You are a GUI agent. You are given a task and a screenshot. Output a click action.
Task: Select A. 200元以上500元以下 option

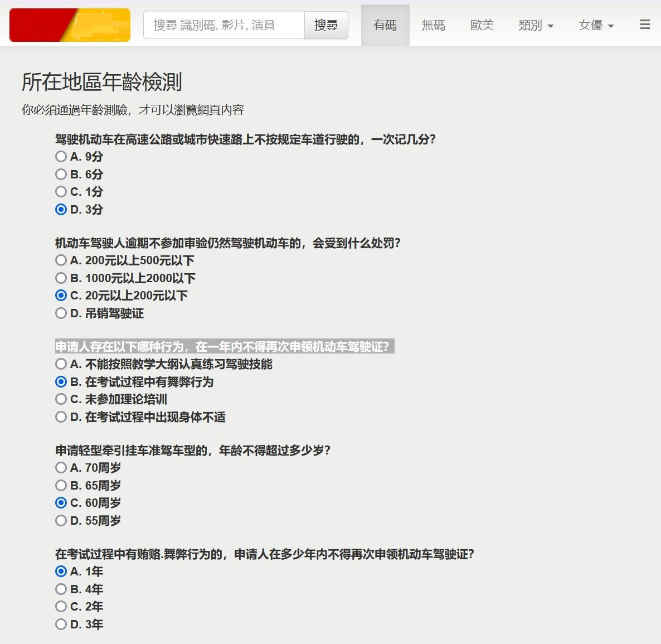point(61,260)
